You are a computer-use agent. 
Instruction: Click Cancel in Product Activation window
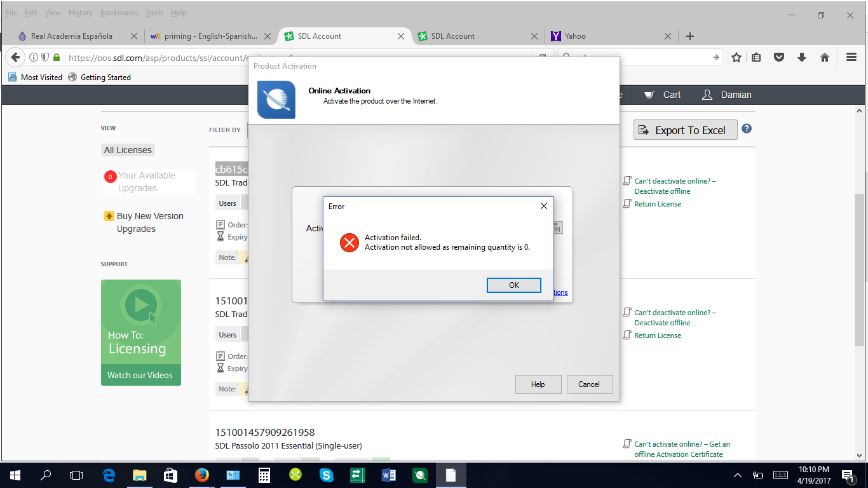[x=589, y=384]
